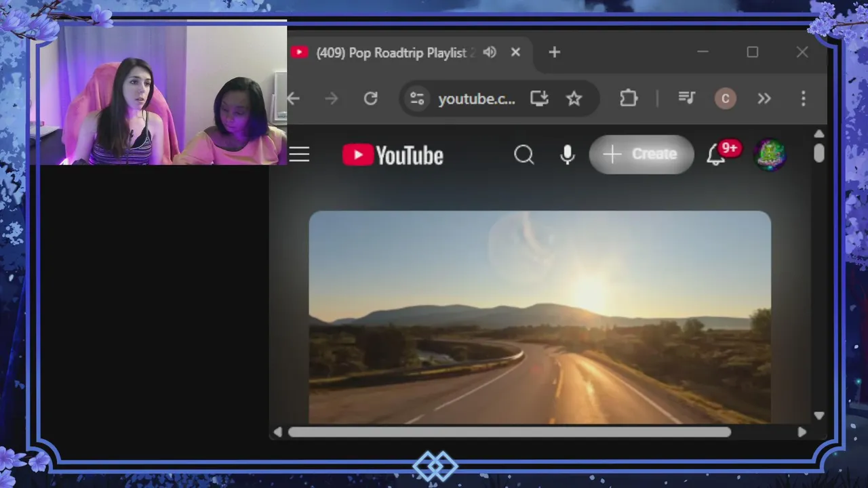The height and width of the screenshot is (488, 868).
Task: Click the vertical scrollbar down arrow
Action: click(818, 415)
